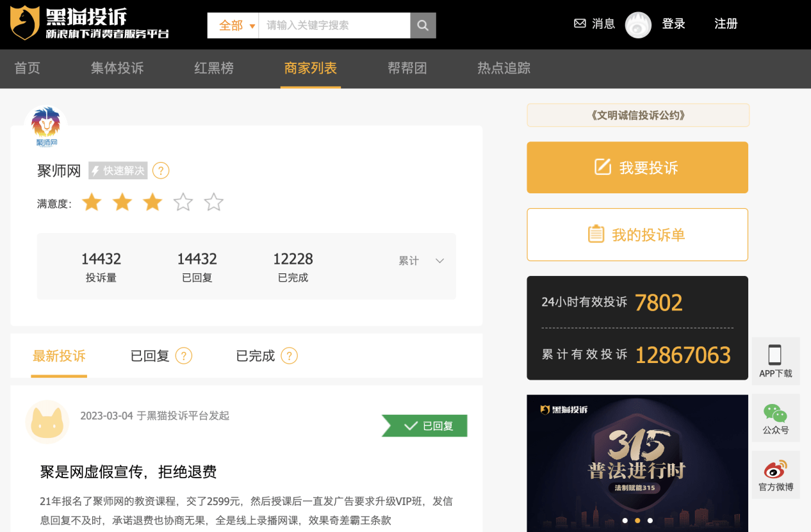Click the 满意度 label
The width and height of the screenshot is (811, 532).
pos(54,204)
